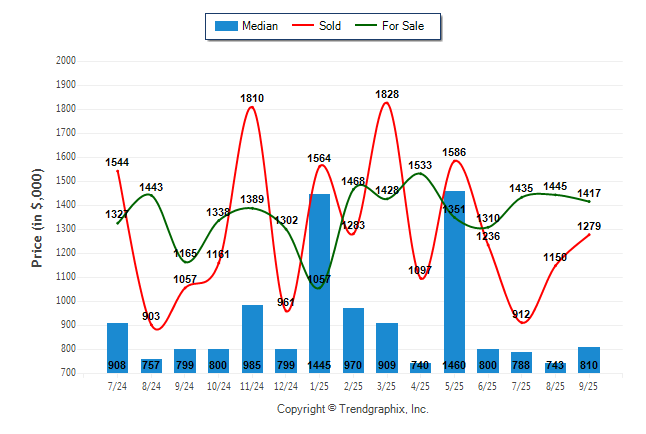Click the Price (in $,000) axis title
This screenshot has width=646, height=434.
tap(37, 216)
